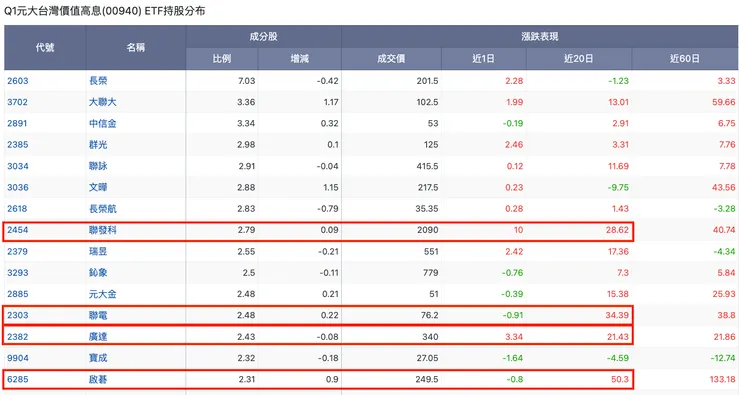Open stock code link 6285
The height and width of the screenshot is (395, 740).
click(x=17, y=379)
